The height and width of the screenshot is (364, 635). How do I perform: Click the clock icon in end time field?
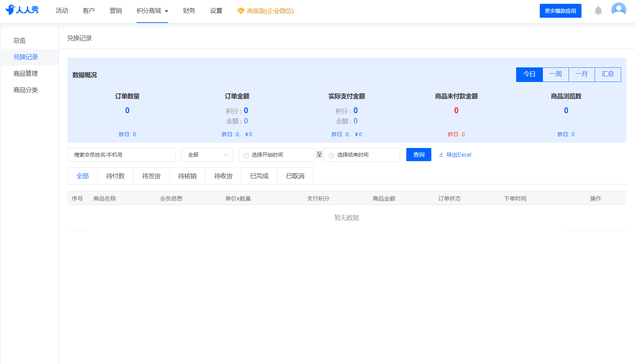332,155
